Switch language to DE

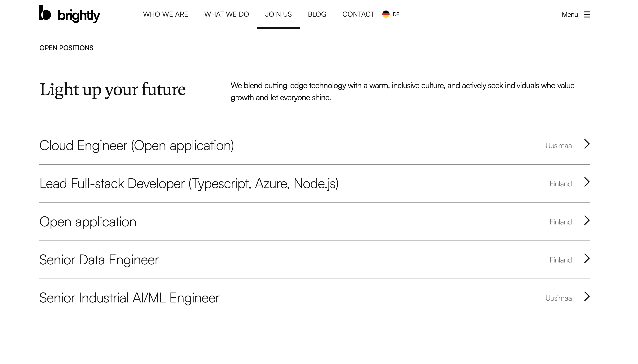coord(396,15)
